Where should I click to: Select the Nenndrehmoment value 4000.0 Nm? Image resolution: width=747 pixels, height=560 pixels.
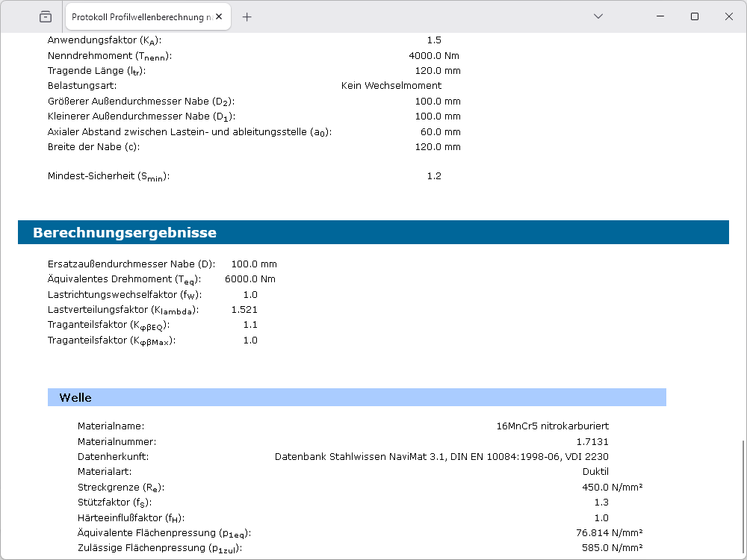click(434, 56)
